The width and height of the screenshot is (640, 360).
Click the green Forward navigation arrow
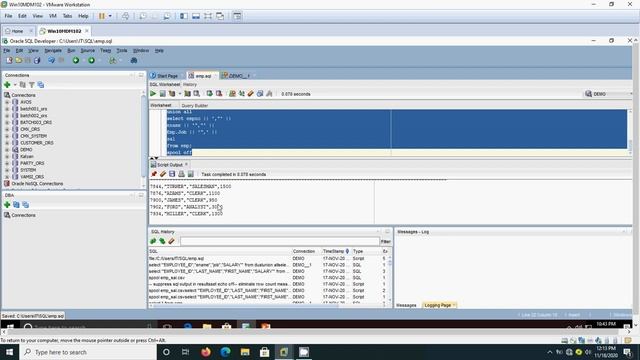pos(91,60)
